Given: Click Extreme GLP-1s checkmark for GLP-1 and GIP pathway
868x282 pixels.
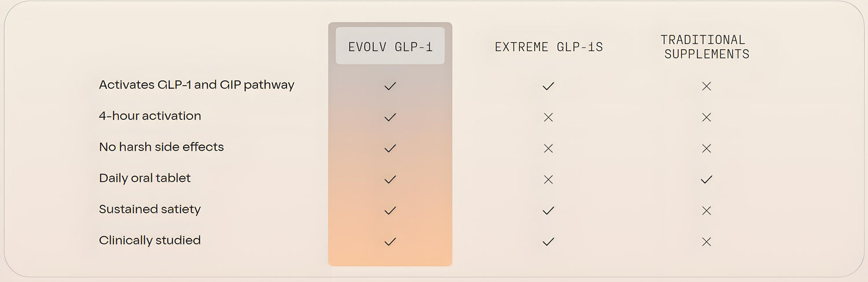Looking at the screenshot, I should pos(549,86).
